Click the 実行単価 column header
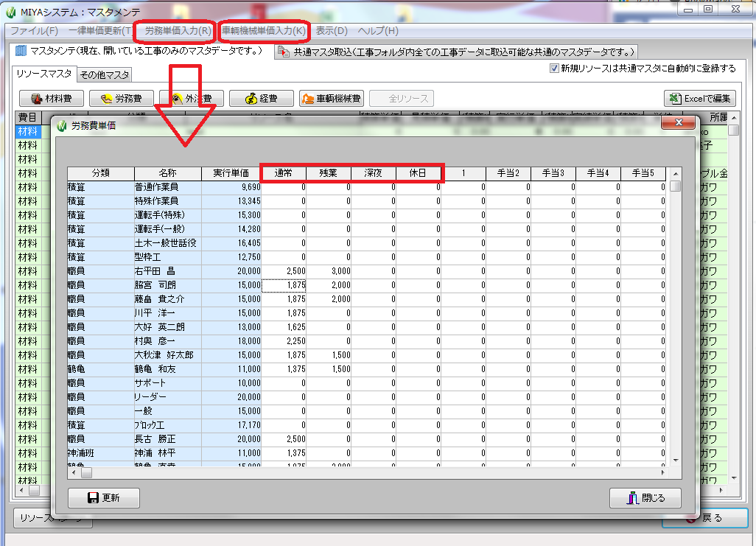The height and width of the screenshot is (546, 756). [231, 173]
